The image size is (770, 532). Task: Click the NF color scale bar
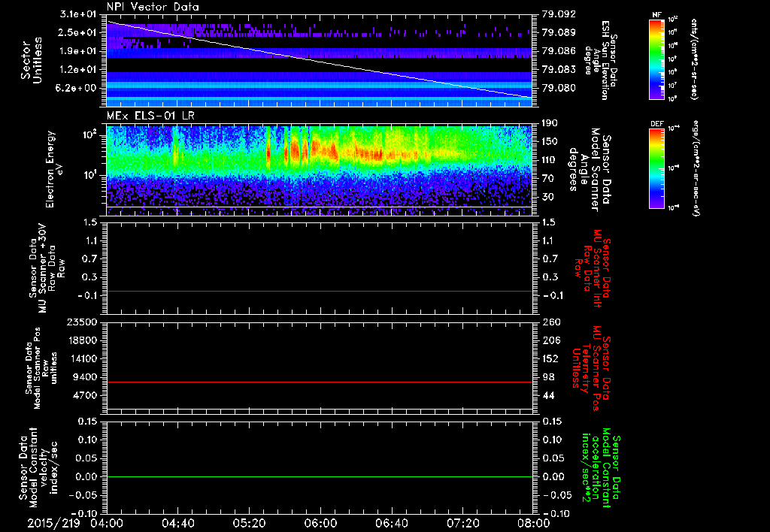click(x=655, y=60)
